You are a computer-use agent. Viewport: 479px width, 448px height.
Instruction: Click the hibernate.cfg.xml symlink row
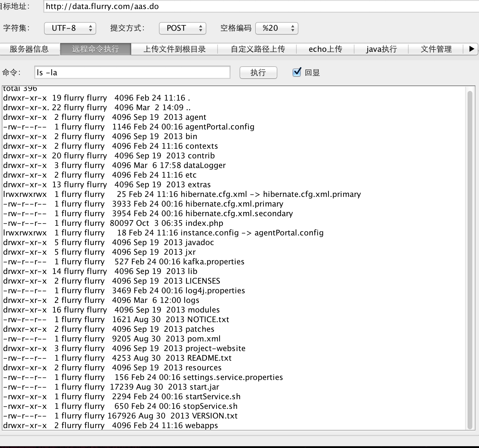click(x=182, y=194)
